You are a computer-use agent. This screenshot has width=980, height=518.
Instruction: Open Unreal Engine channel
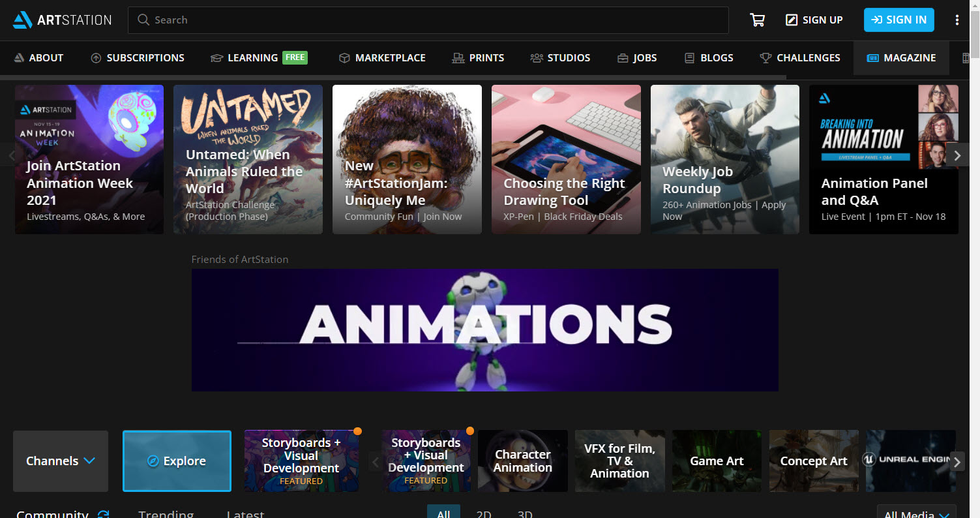tap(910, 461)
